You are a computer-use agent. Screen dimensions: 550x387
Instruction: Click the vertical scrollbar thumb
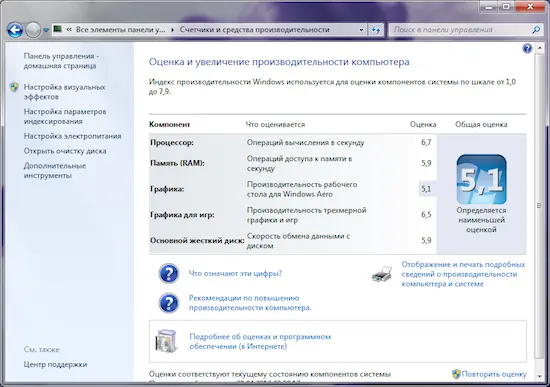539,205
